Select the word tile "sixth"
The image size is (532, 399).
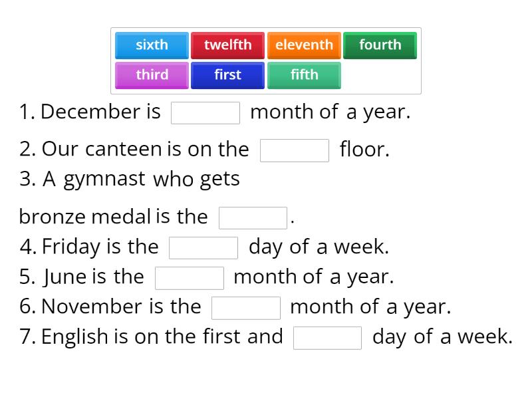click(152, 45)
